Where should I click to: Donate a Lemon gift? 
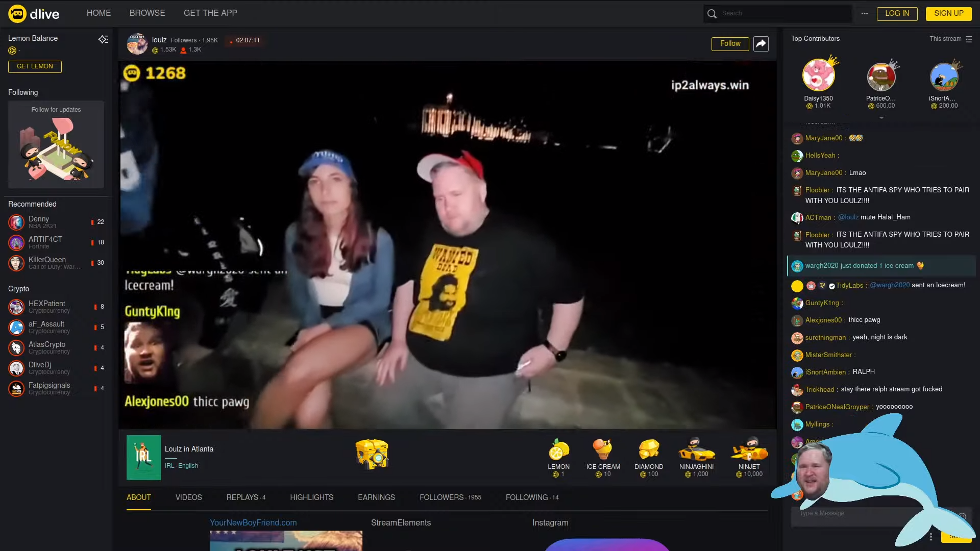pos(558,458)
